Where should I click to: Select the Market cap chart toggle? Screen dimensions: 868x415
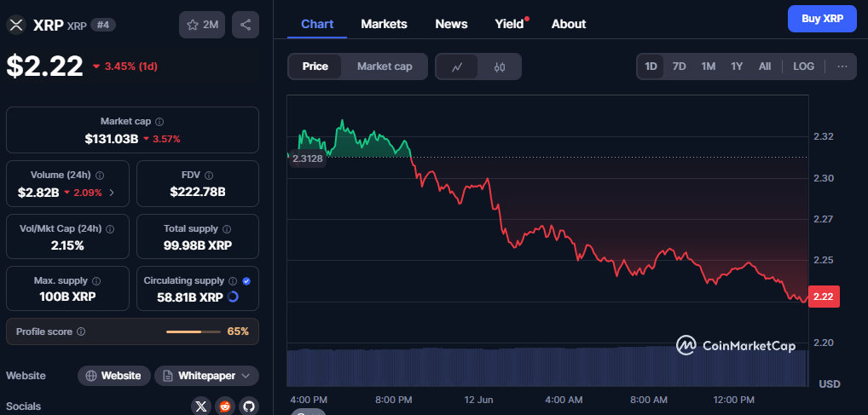click(385, 66)
